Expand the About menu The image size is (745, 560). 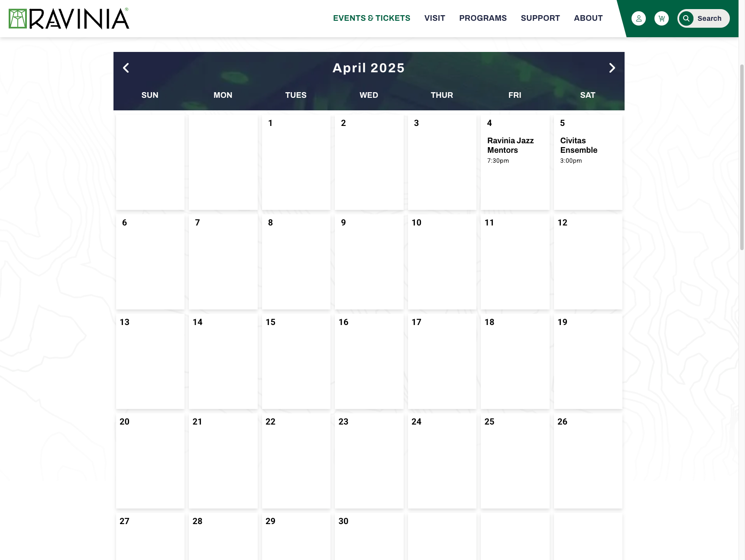coord(588,18)
